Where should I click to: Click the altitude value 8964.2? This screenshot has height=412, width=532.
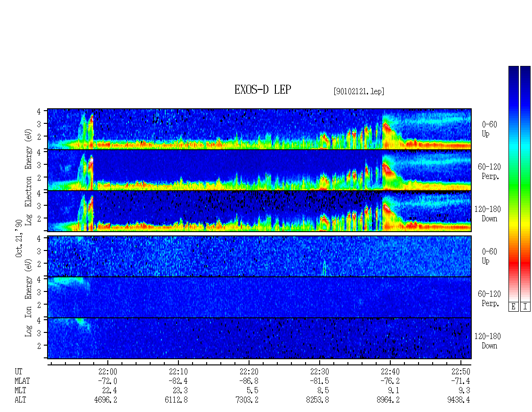pos(388,400)
